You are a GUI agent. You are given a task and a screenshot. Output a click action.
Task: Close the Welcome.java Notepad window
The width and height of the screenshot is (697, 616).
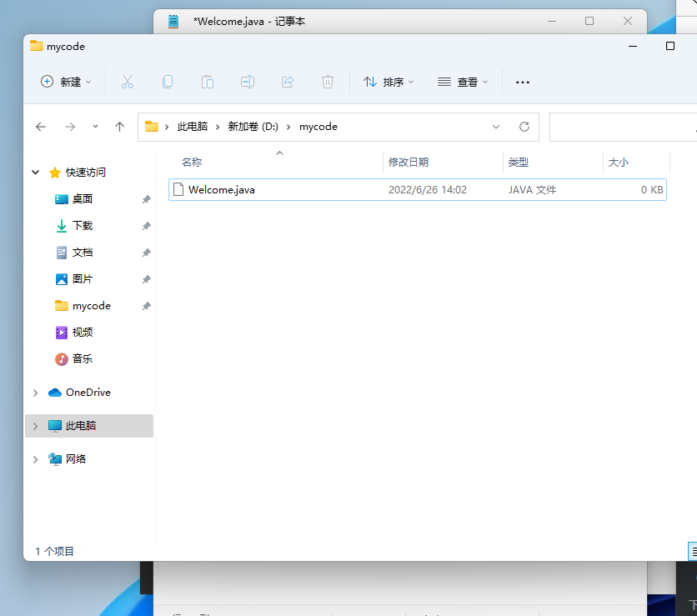[627, 21]
